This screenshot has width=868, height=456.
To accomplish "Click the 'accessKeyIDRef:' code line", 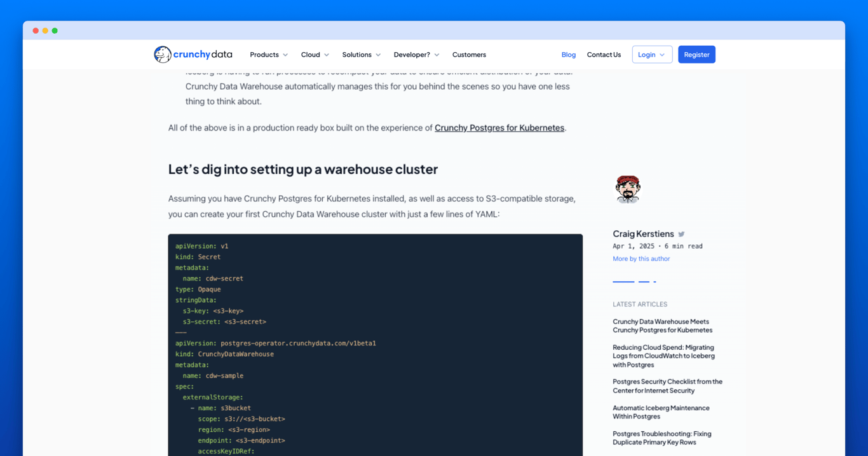I will pyautogui.click(x=226, y=452).
